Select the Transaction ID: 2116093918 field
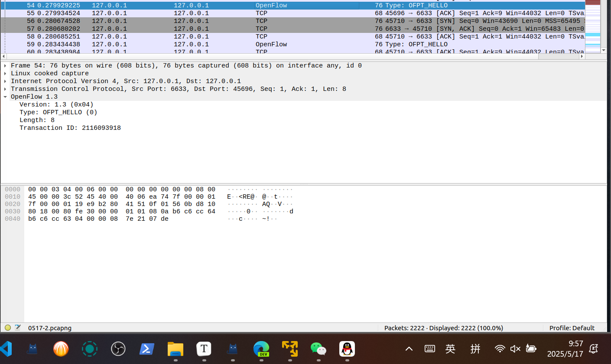 click(x=70, y=128)
